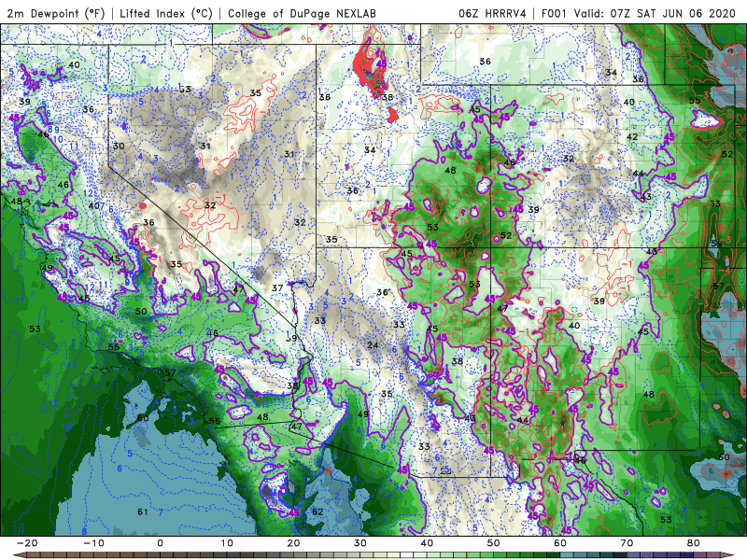Select the 'F001' forecast hour label
Screen dimensions: 747x560
click(554, 13)
